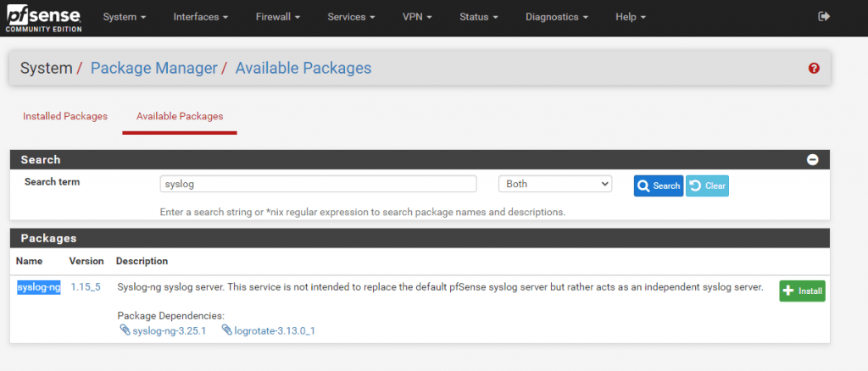Expand the Both search scope dropdown
The width and height of the screenshot is (868, 371).
(x=555, y=184)
